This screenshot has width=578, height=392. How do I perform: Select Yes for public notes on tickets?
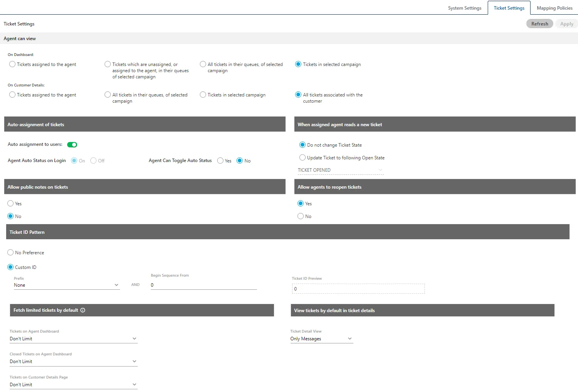point(10,203)
